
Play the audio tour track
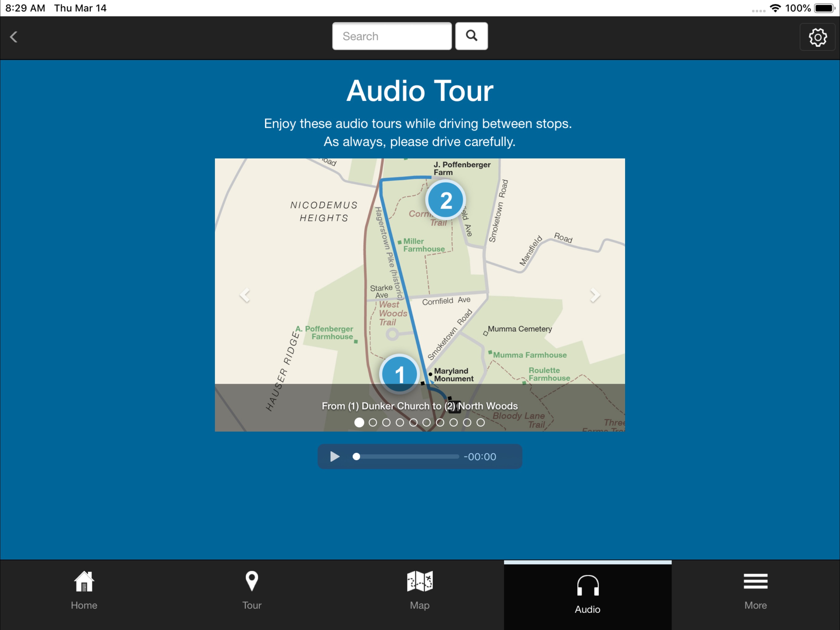click(335, 457)
